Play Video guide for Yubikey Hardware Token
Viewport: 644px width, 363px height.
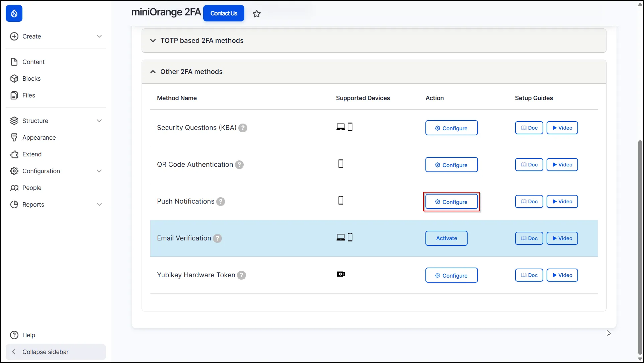click(562, 275)
